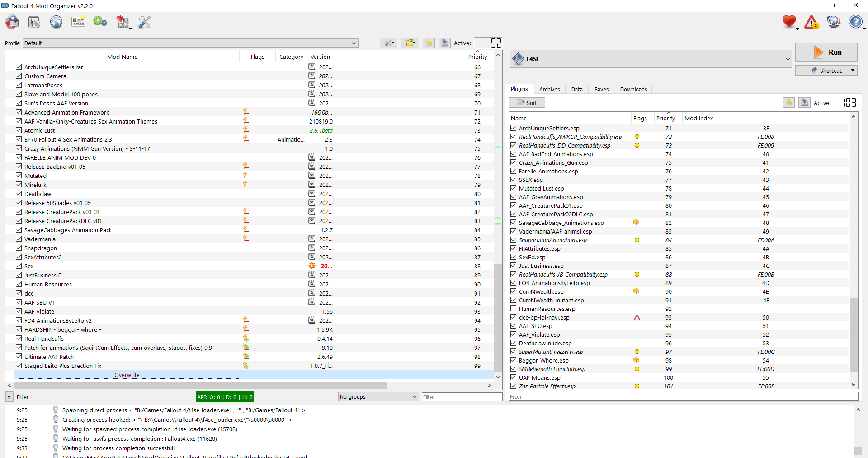Click the create backup icon for mod list

pyautogui.click(x=445, y=43)
